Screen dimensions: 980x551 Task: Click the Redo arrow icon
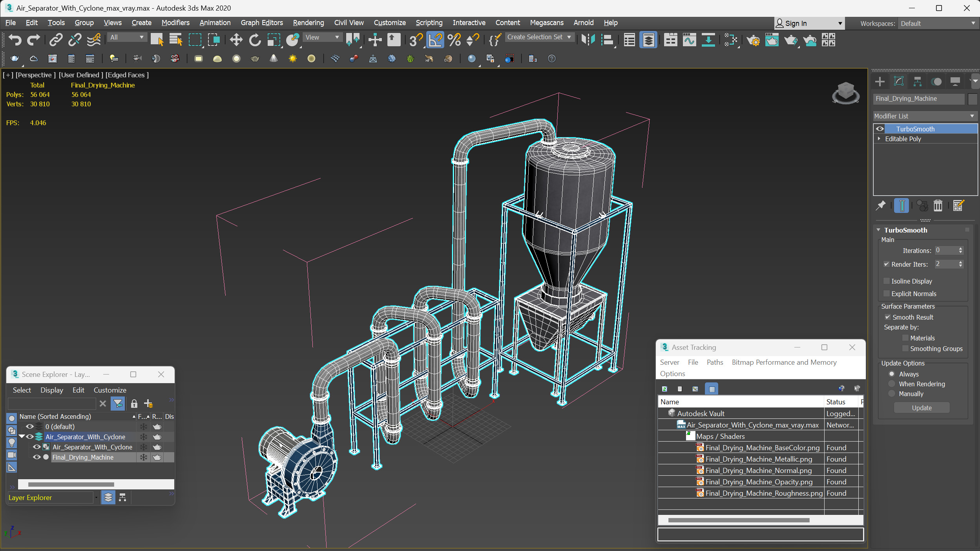[33, 40]
